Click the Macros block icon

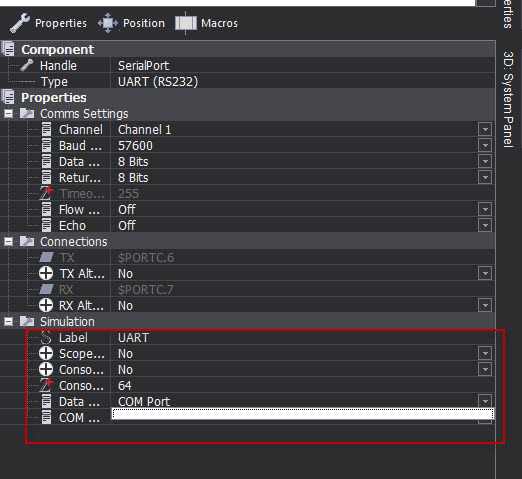[x=186, y=23]
